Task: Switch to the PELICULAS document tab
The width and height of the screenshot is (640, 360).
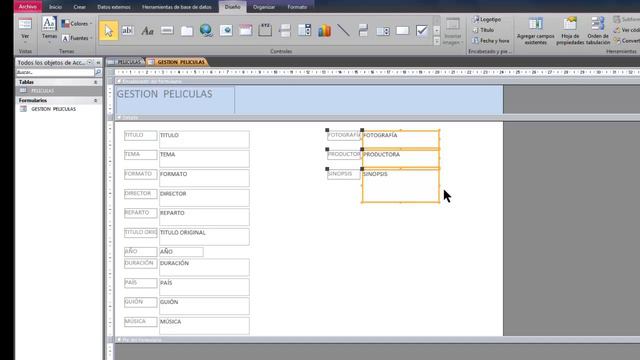Action: tap(125, 62)
